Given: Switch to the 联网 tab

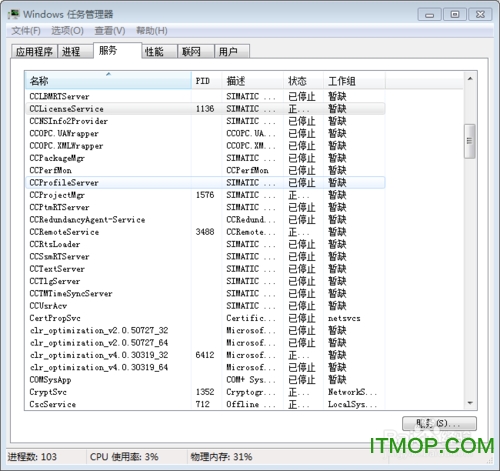Looking at the screenshot, I should [x=196, y=52].
